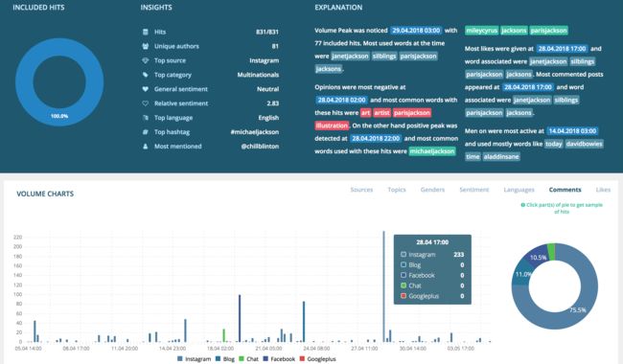
Task: Click the green info icon above pie hint
Action: pos(523,205)
